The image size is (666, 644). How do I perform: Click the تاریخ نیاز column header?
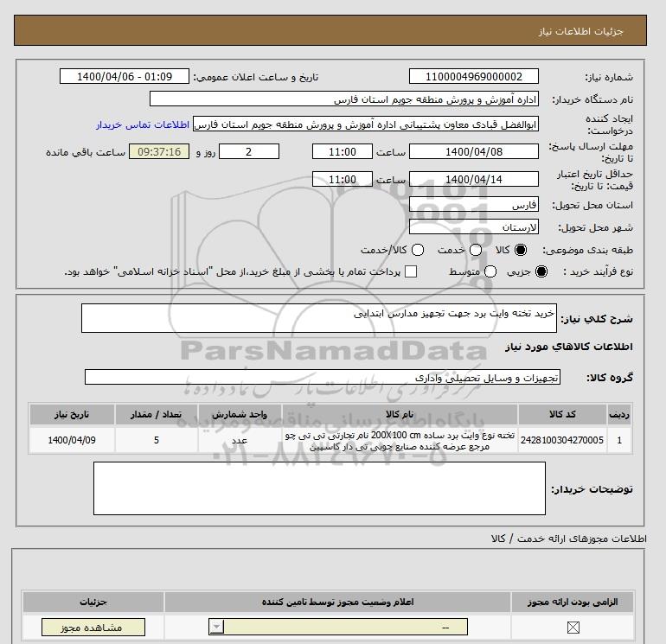[72, 414]
